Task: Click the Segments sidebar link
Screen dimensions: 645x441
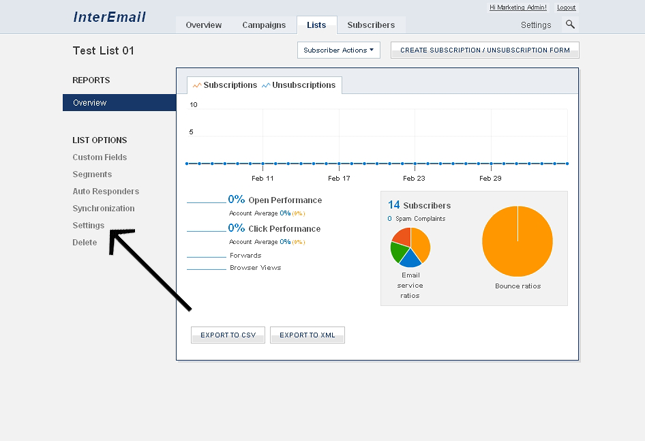Action: 92,174
